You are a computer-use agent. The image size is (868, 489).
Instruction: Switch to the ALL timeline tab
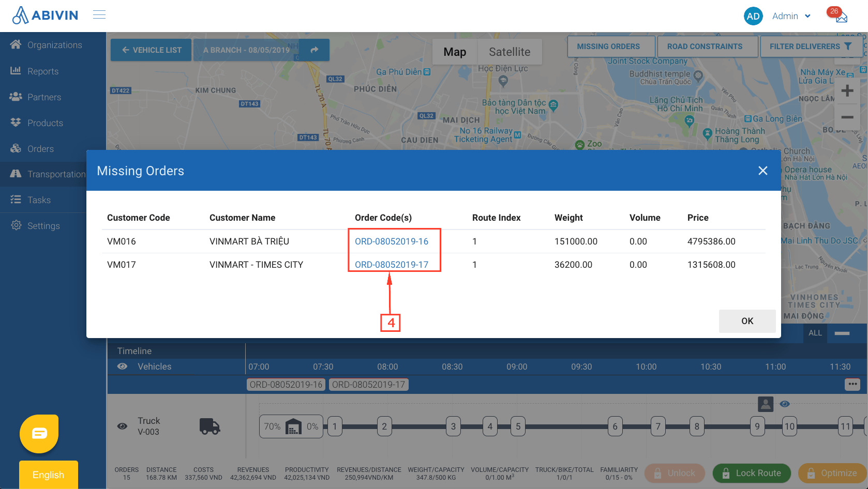(x=815, y=333)
